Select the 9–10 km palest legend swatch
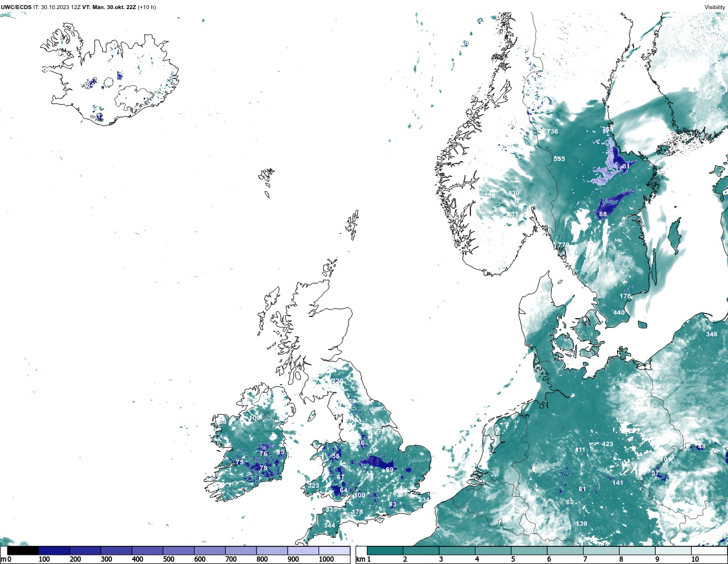 coord(673,550)
